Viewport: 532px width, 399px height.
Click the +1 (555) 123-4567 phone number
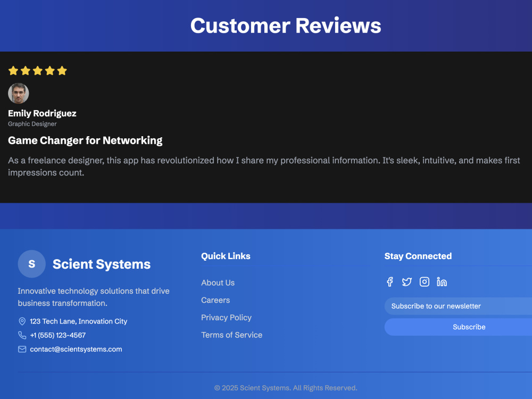coord(57,335)
